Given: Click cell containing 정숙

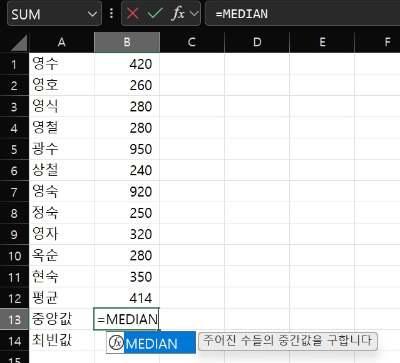Looking at the screenshot, I should pos(61,213).
